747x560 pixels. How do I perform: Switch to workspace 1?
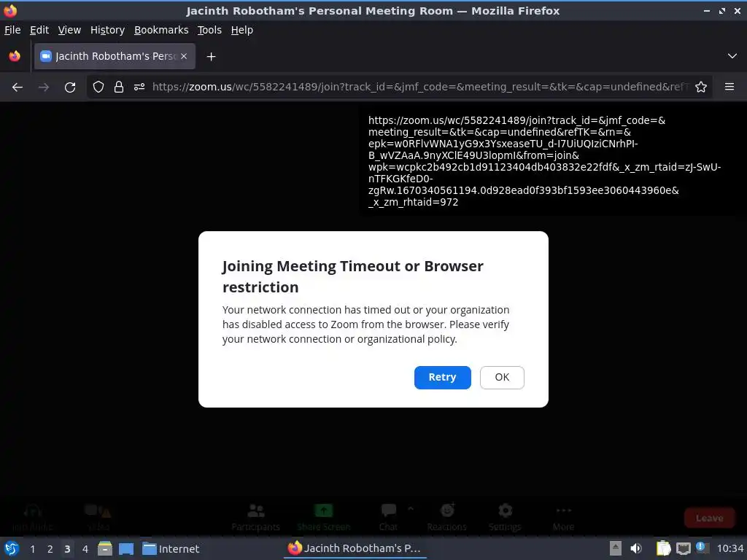32,549
